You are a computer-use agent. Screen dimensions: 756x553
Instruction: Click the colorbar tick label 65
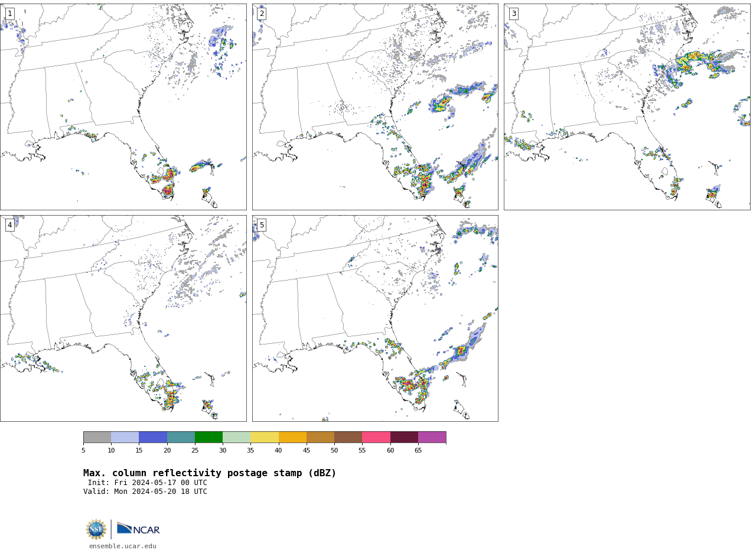pyautogui.click(x=418, y=451)
